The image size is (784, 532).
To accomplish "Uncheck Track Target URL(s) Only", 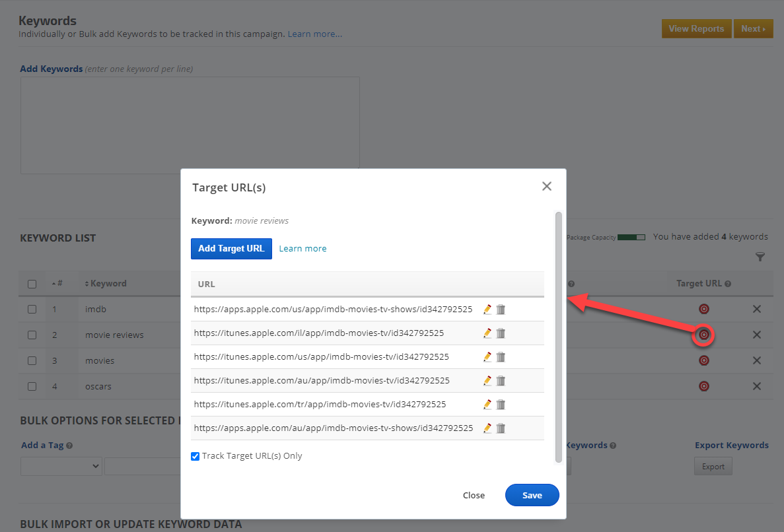I will tap(196, 456).
